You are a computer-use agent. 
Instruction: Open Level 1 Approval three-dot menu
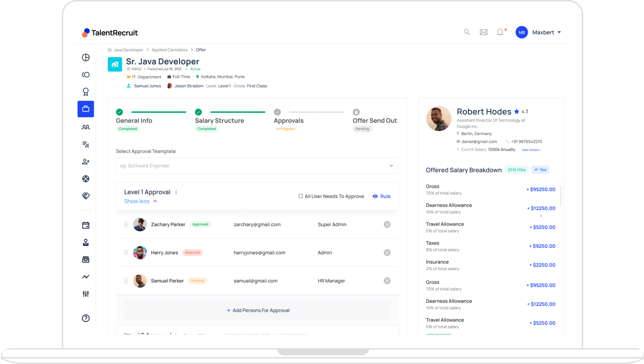(x=176, y=192)
